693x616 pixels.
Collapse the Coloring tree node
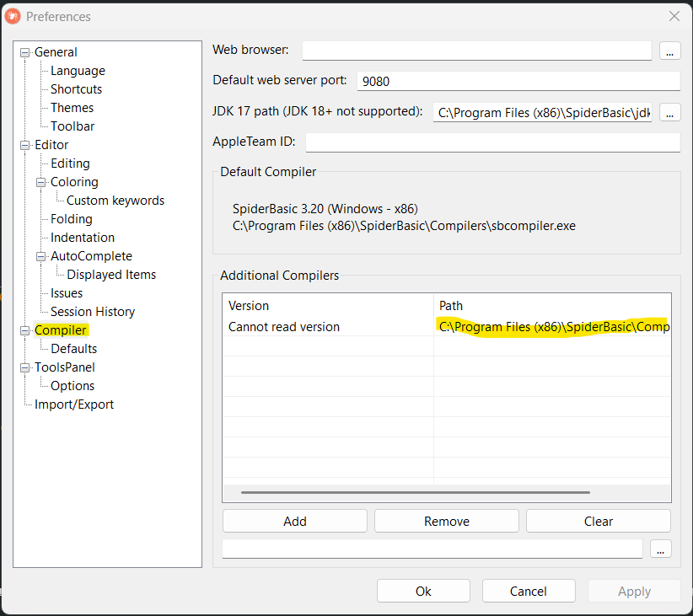(41, 182)
